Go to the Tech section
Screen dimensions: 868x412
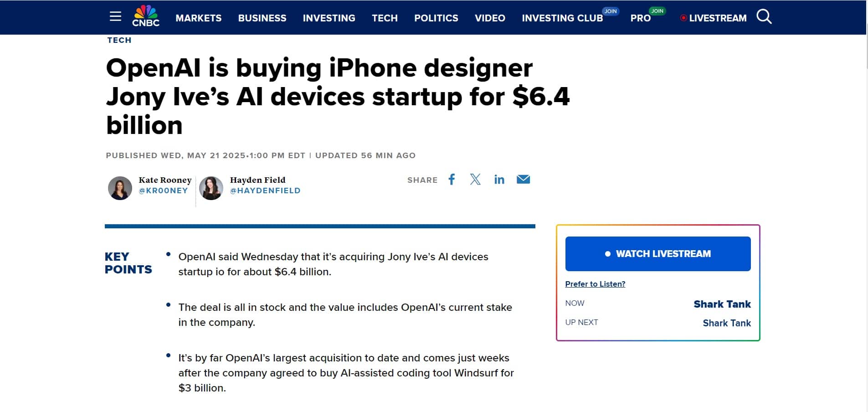click(385, 18)
